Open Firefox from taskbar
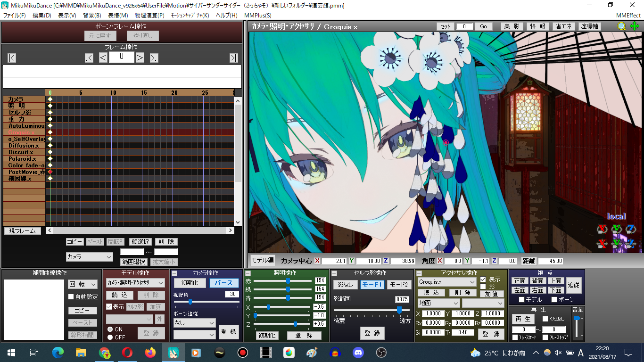Viewport: 644px width, 362px height. [150, 353]
